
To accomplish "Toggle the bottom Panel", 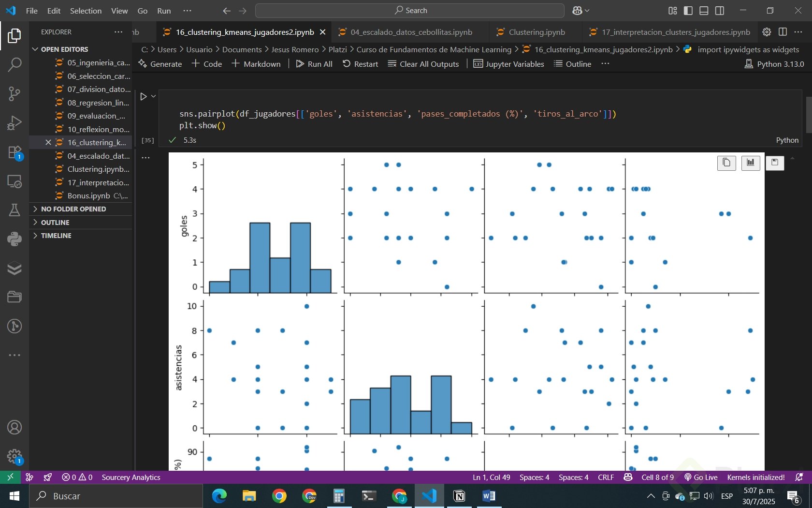I will (x=704, y=11).
